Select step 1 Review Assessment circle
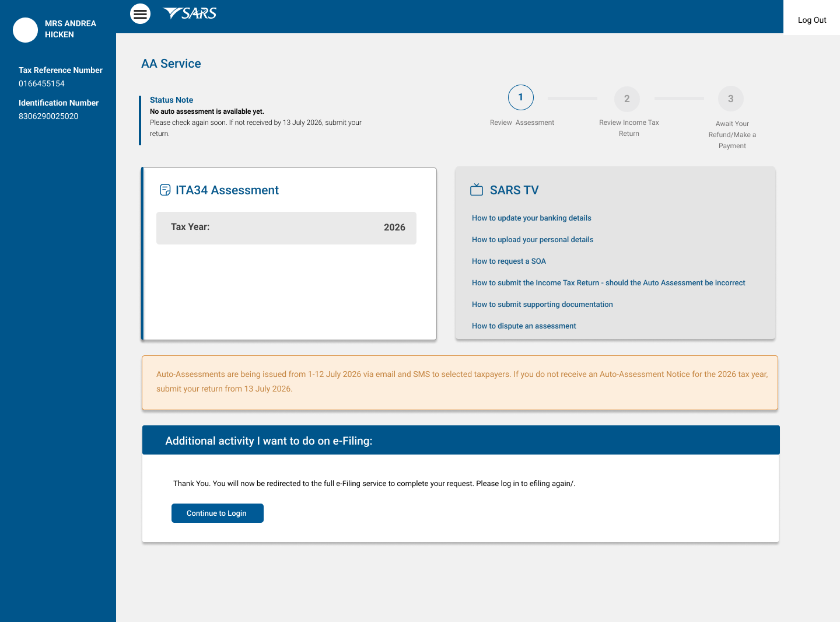 point(521,97)
